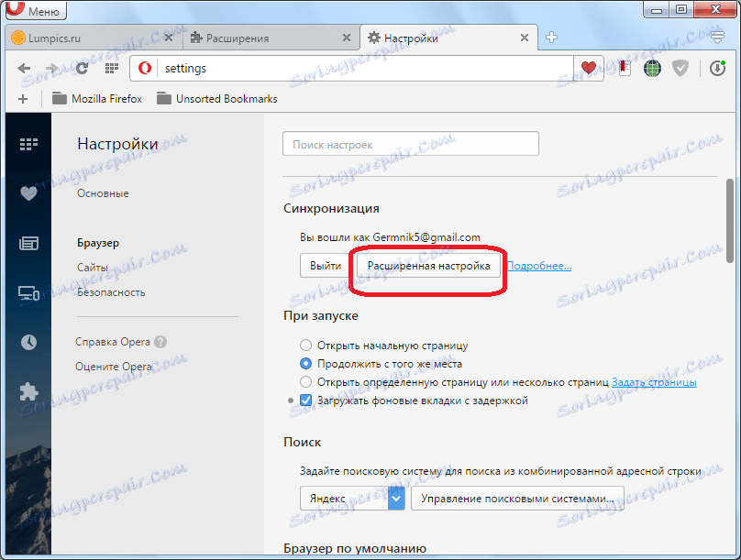Click Расширенная настройка button
This screenshot has width=741, height=560.
coord(428,266)
